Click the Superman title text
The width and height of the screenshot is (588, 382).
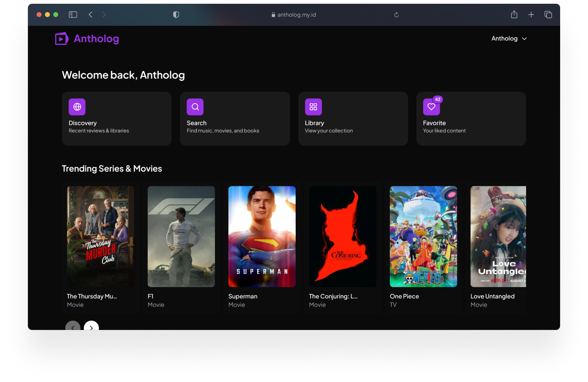tap(243, 296)
